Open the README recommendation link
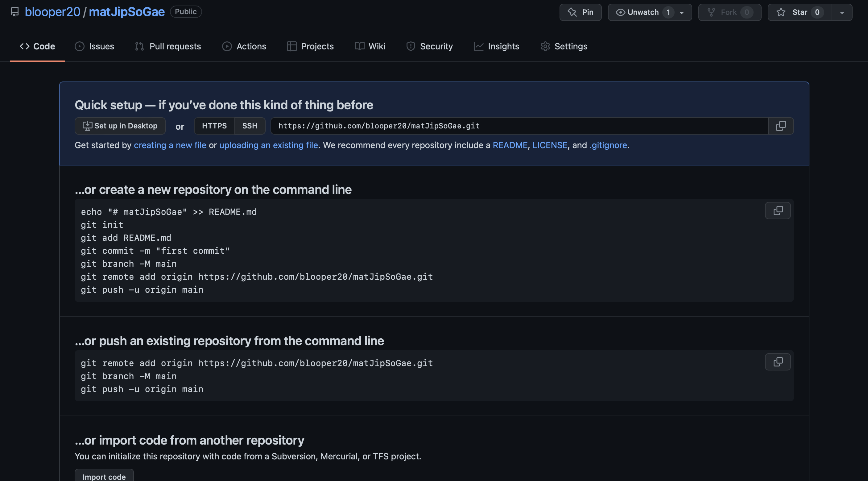Viewport: 868px width, 481px height. pos(510,145)
